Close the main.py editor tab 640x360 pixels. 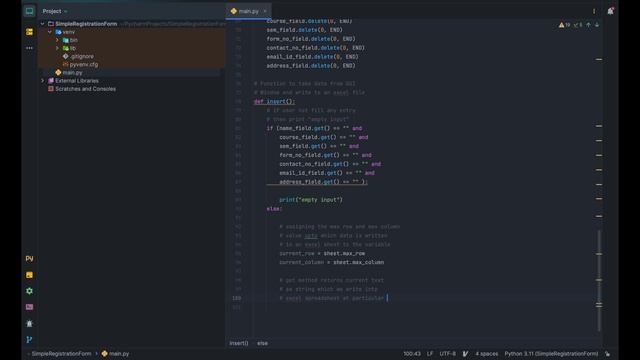[x=264, y=11]
